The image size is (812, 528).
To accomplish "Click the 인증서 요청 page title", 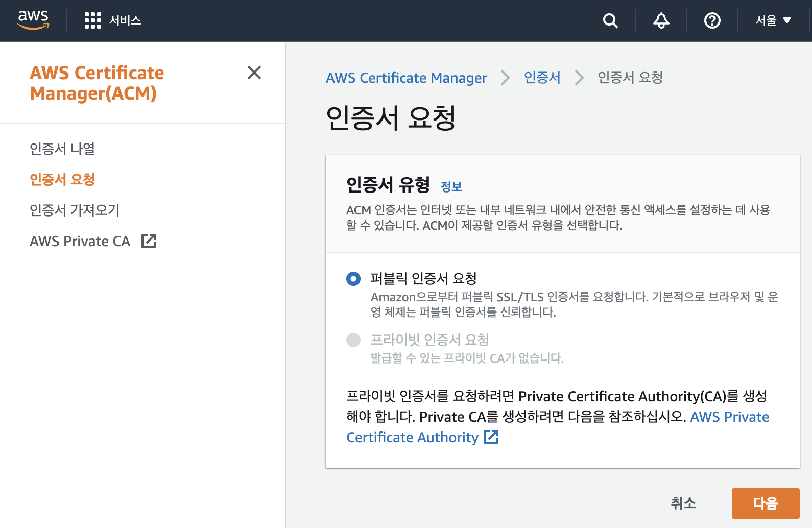I will 391,118.
